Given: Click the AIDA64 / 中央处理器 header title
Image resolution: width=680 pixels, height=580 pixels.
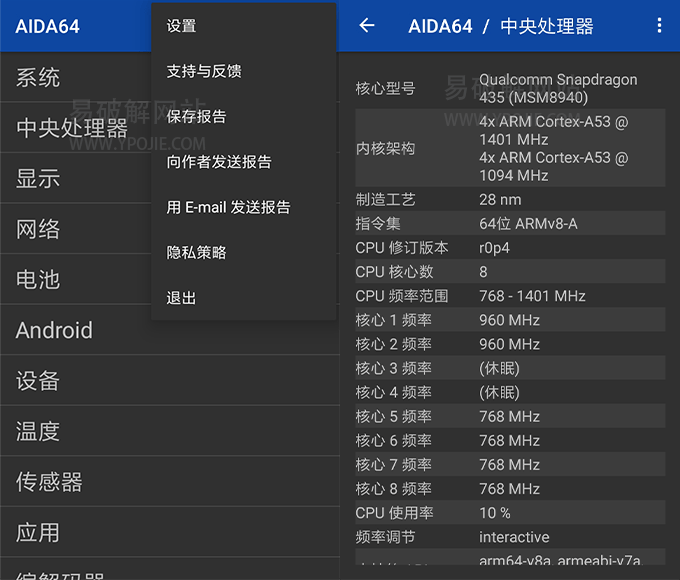Looking at the screenshot, I should pyautogui.click(x=501, y=26).
